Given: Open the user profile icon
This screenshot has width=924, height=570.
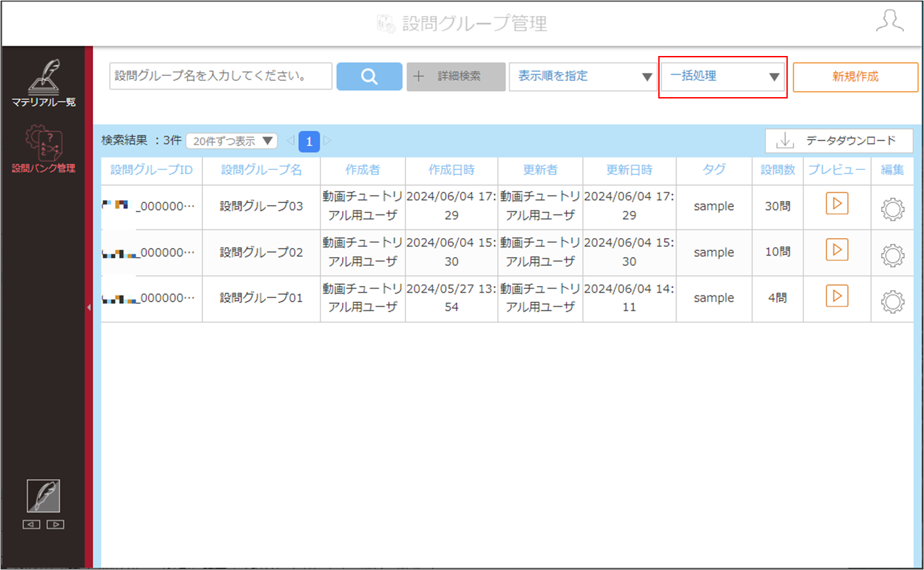Looking at the screenshot, I should point(890,21).
